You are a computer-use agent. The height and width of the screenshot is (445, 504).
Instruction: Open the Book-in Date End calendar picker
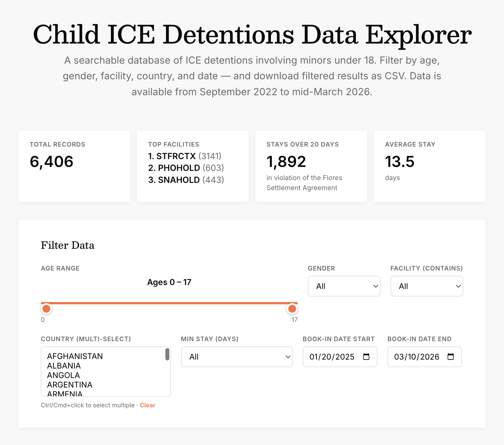(x=451, y=357)
